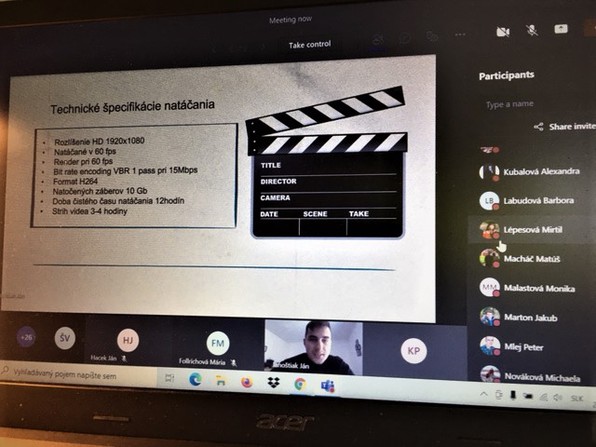Unmute the microphone in the meeting toolbar

point(532,30)
